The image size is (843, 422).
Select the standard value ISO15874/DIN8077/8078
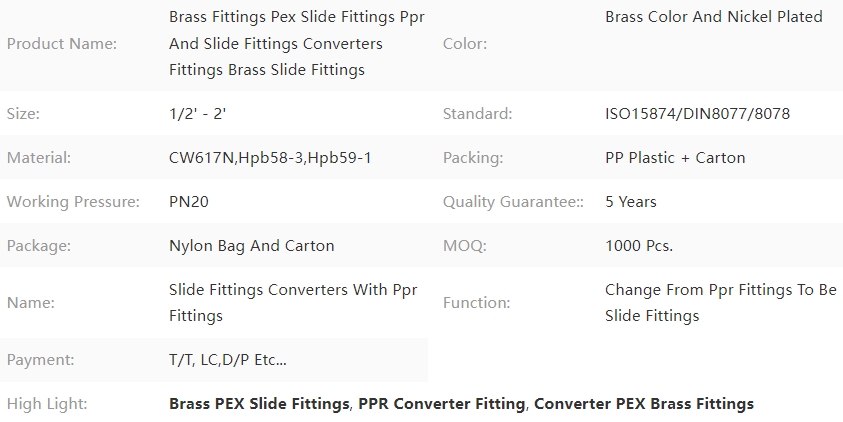[697, 113]
